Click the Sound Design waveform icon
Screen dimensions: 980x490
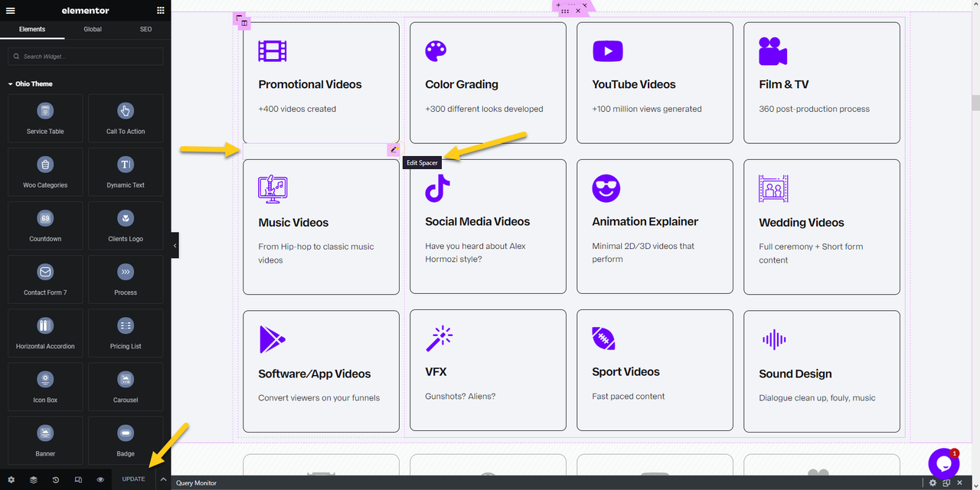pos(774,339)
